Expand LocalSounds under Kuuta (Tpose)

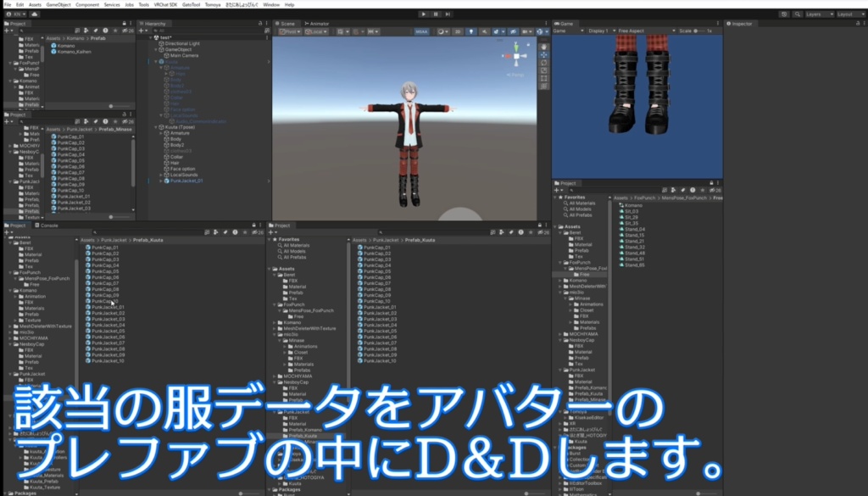coord(161,175)
